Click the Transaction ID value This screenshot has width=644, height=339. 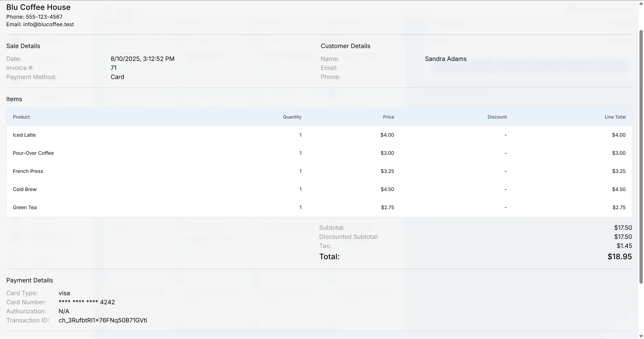pos(103,320)
